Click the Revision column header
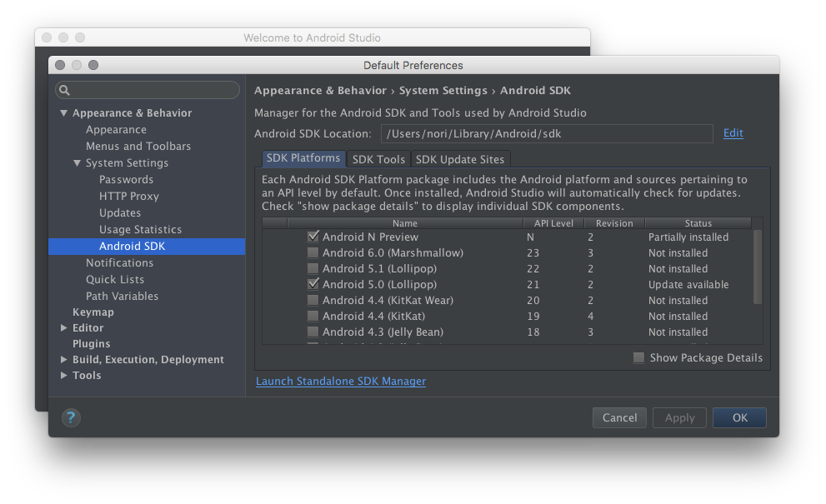Viewport: 826px width, 504px height. [x=614, y=223]
